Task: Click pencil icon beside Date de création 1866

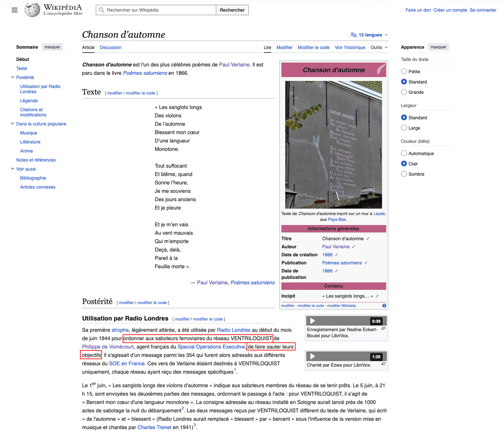Action: click(337, 255)
